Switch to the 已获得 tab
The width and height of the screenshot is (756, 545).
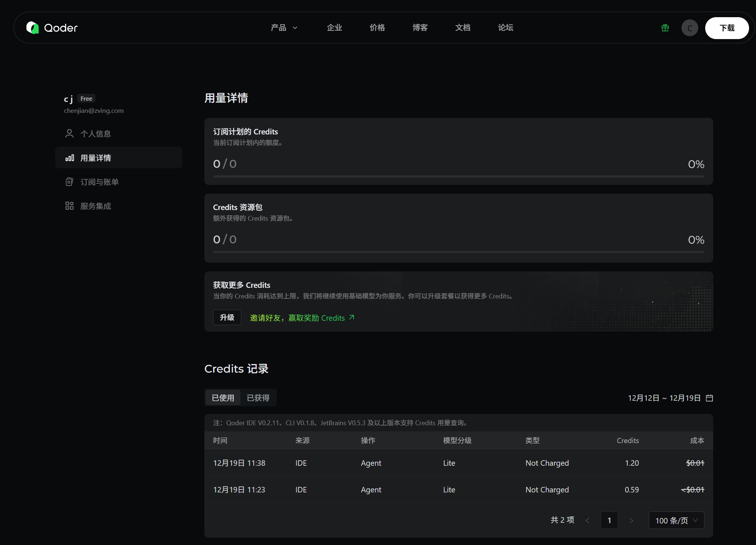click(x=258, y=398)
